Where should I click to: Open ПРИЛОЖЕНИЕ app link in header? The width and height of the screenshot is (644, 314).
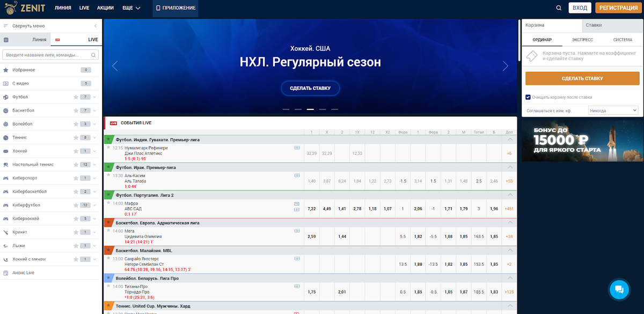(x=175, y=8)
